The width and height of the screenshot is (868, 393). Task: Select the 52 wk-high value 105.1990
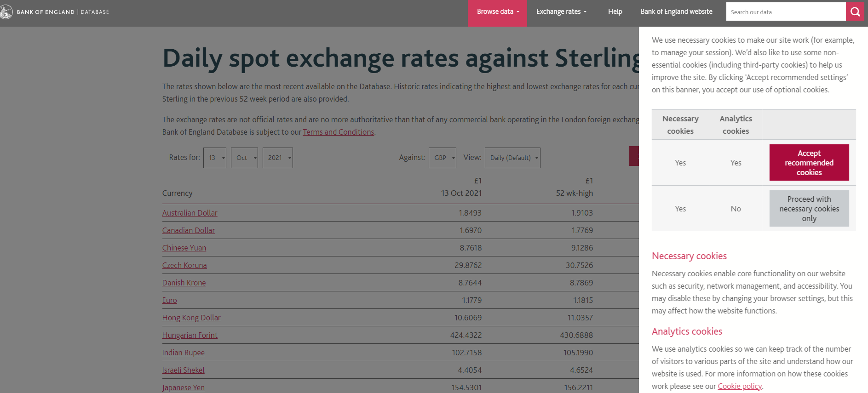578,353
